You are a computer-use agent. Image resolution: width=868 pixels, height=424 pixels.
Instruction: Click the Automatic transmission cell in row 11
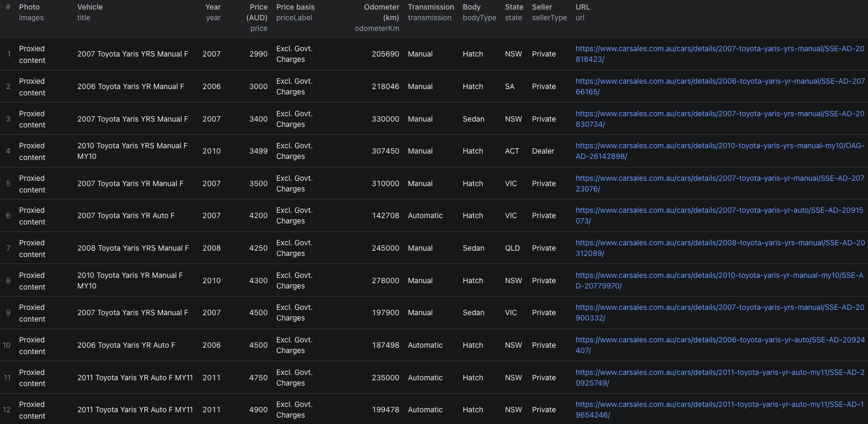point(425,378)
